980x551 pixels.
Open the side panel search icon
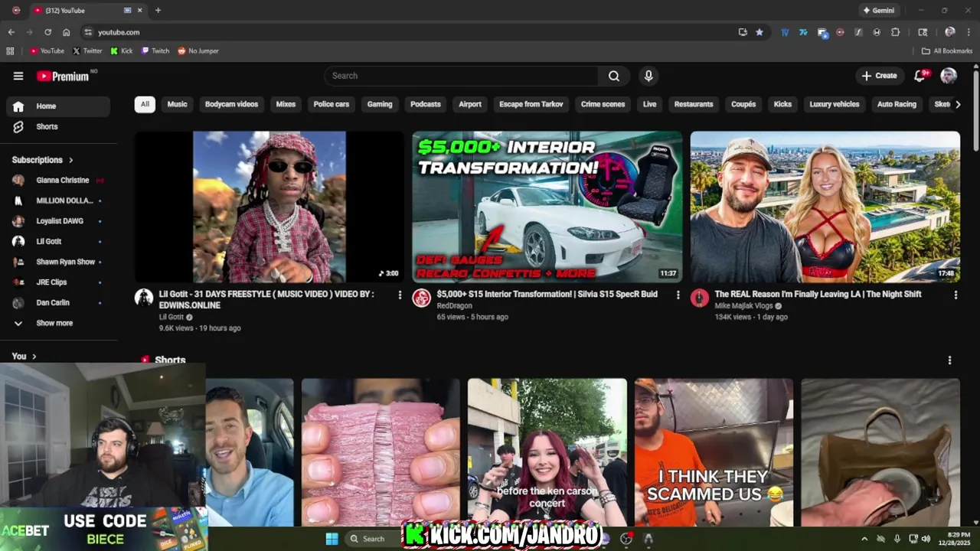click(923, 32)
